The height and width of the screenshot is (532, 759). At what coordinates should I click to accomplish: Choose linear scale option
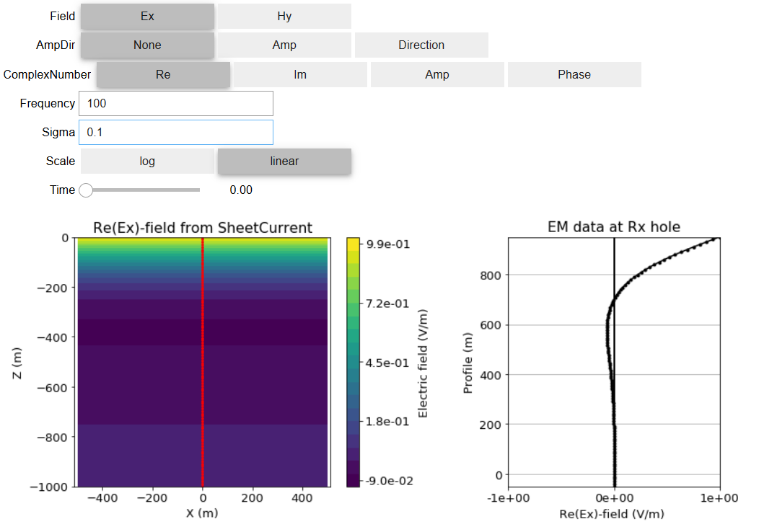click(x=284, y=161)
